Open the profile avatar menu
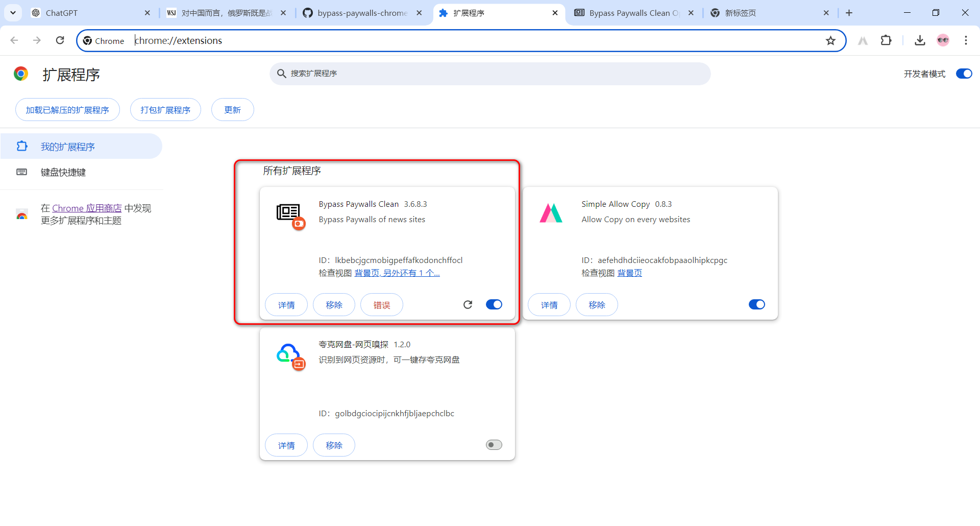This screenshot has height=526, width=980. 943,40
